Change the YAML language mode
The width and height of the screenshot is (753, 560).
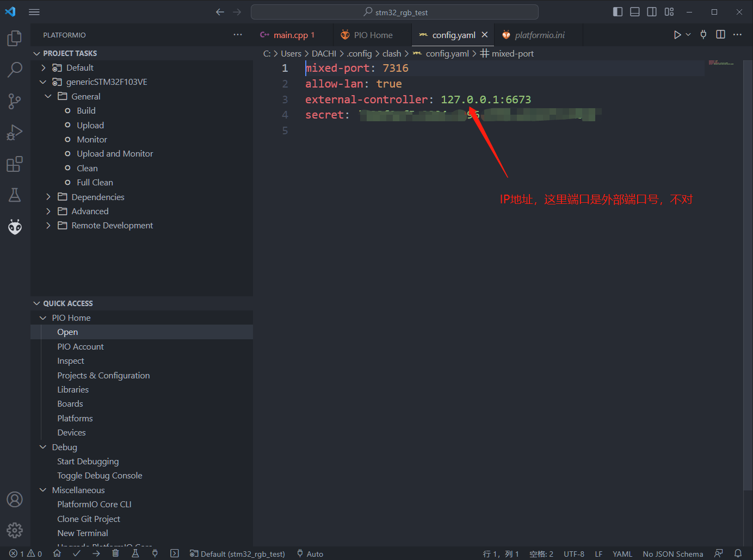[622, 553]
